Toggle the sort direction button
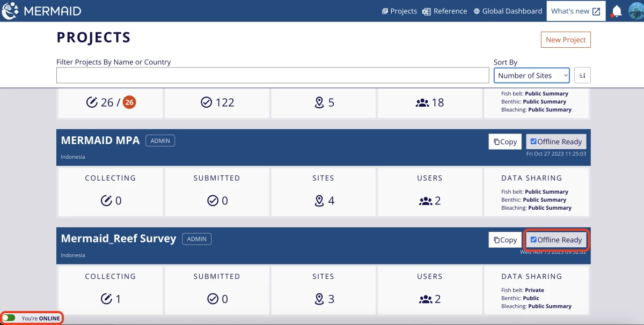This screenshot has width=644, height=325. point(582,76)
